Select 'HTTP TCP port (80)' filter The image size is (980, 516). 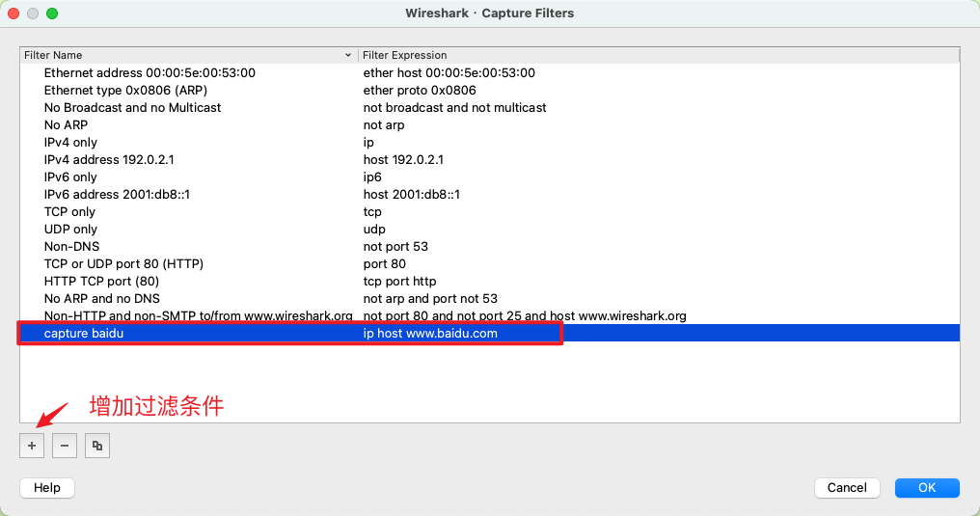point(101,282)
